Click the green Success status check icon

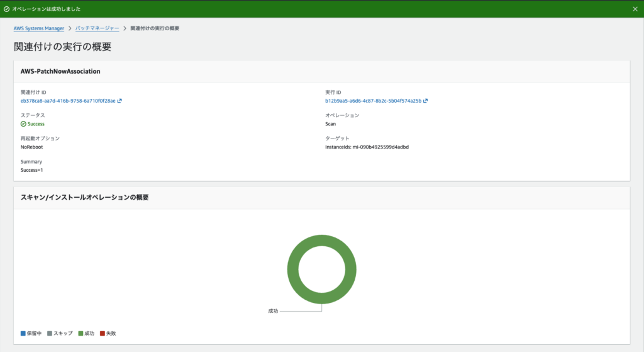coord(23,124)
